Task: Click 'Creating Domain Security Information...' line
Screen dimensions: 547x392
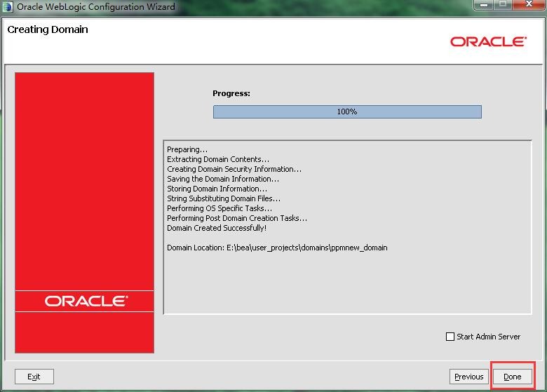Action: click(x=234, y=169)
